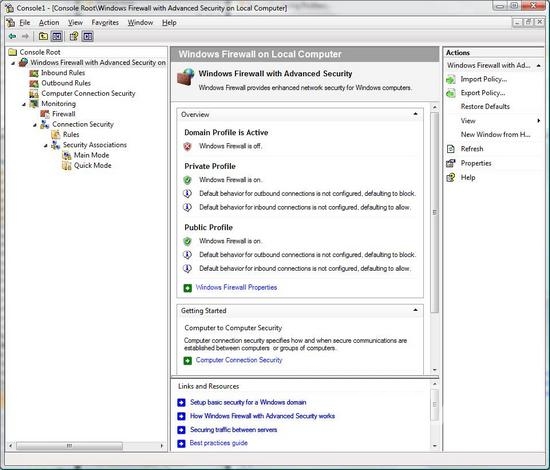Viewport: 550px width, 470px height.
Task: Select Main Mode tree item
Action: [x=91, y=155]
